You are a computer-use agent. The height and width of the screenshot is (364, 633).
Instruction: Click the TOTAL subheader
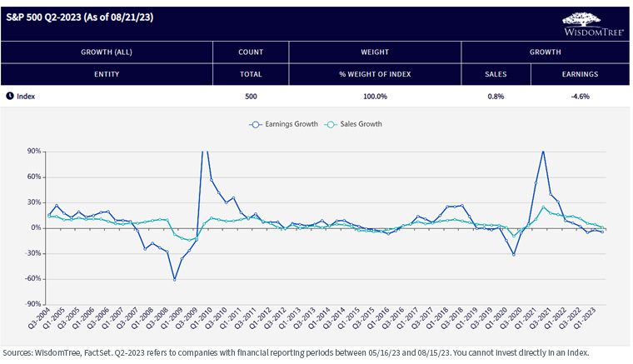[x=251, y=74]
